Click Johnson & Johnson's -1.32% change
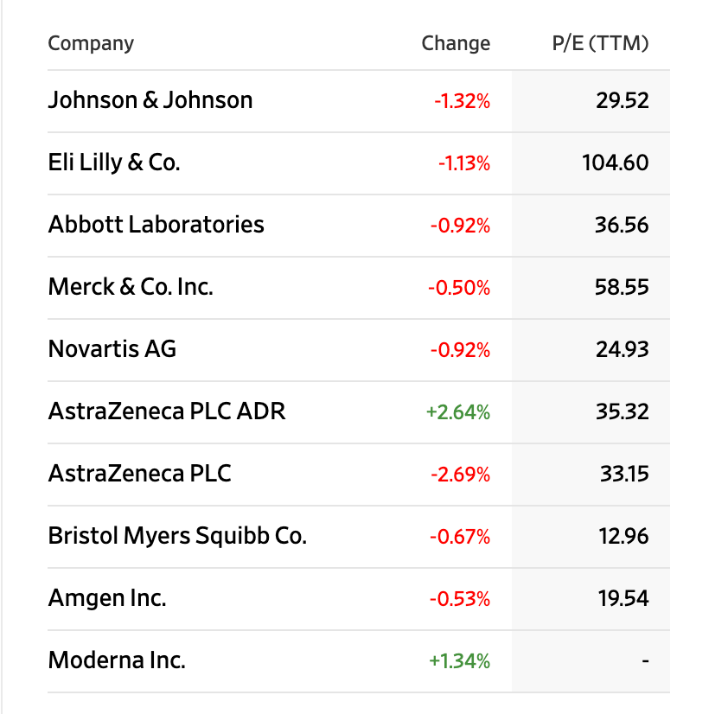 pos(462,101)
